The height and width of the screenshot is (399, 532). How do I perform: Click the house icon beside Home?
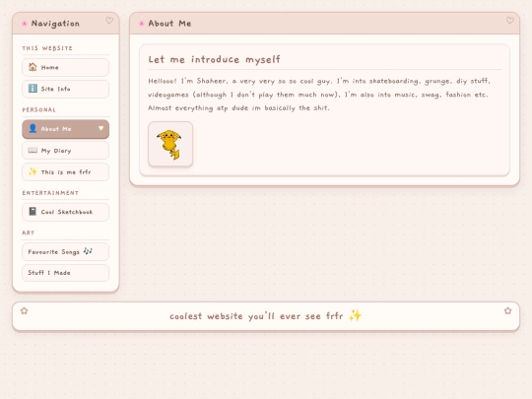pyautogui.click(x=33, y=67)
